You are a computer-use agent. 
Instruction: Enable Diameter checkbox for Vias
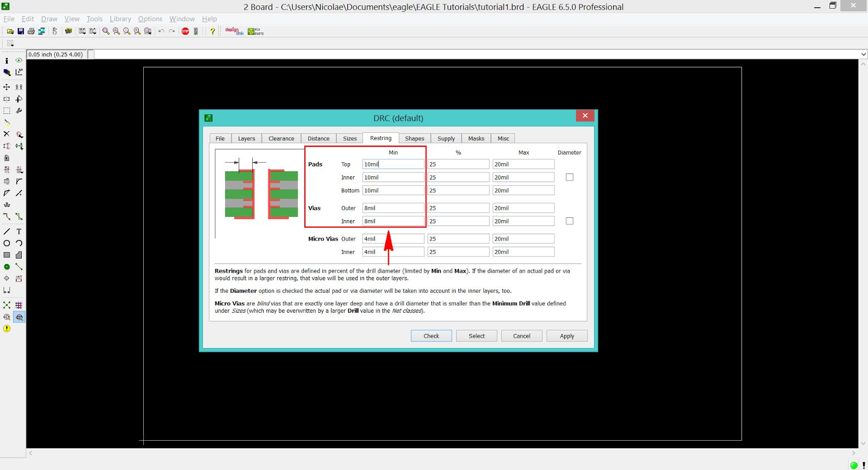[570, 221]
